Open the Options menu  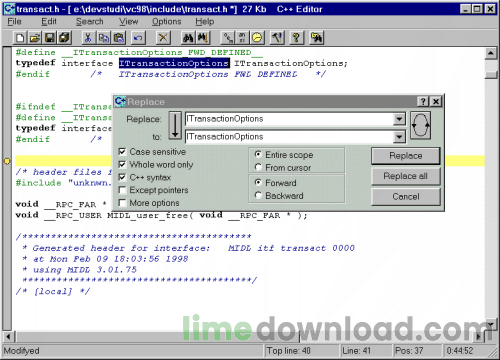(x=166, y=22)
